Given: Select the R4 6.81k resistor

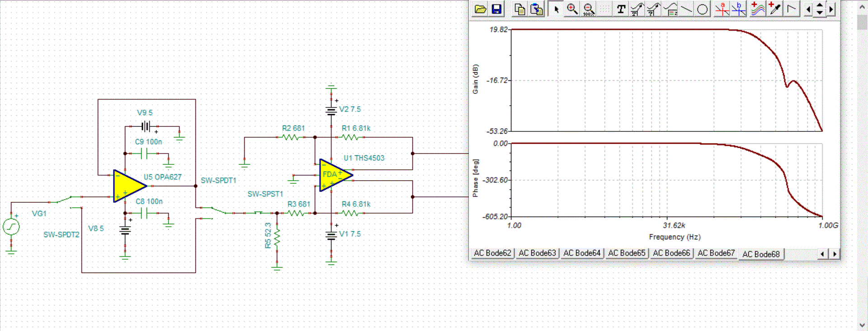Looking at the screenshot, I should (x=351, y=213).
